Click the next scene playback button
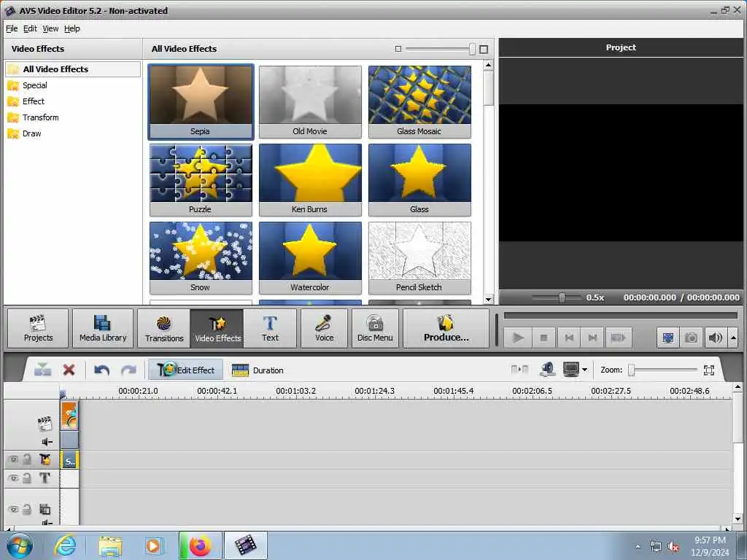747x560 pixels. point(618,338)
